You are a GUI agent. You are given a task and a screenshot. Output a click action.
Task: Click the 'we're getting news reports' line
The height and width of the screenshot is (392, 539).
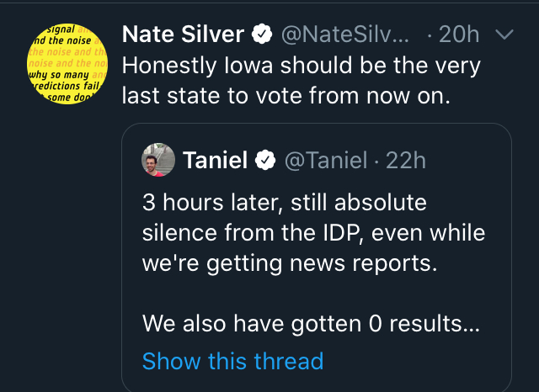click(x=291, y=263)
